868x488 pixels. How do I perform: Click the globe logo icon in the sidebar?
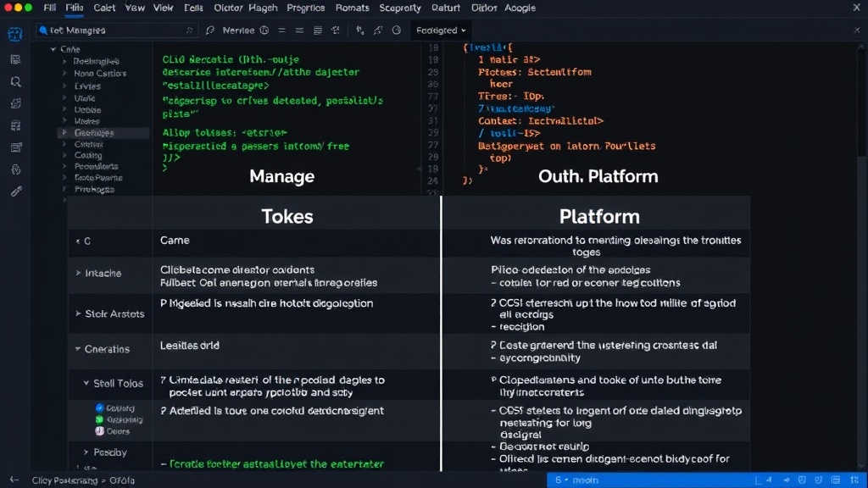(x=15, y=34)
